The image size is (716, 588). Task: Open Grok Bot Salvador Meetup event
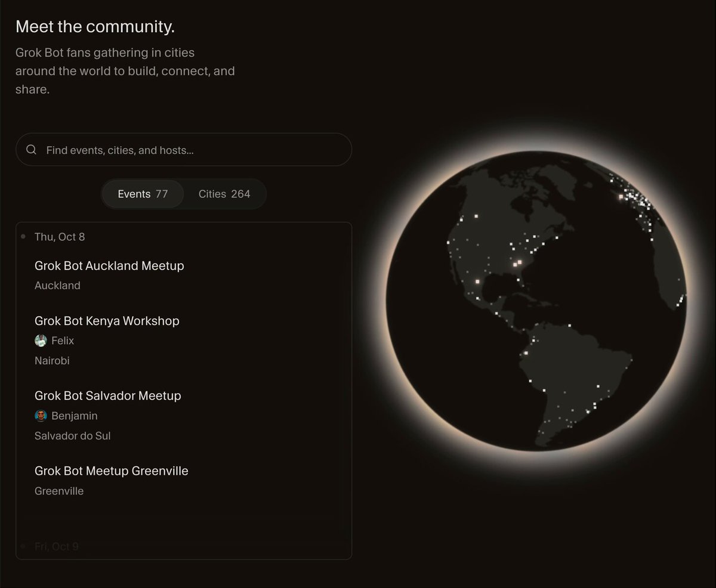coord(108,395)
